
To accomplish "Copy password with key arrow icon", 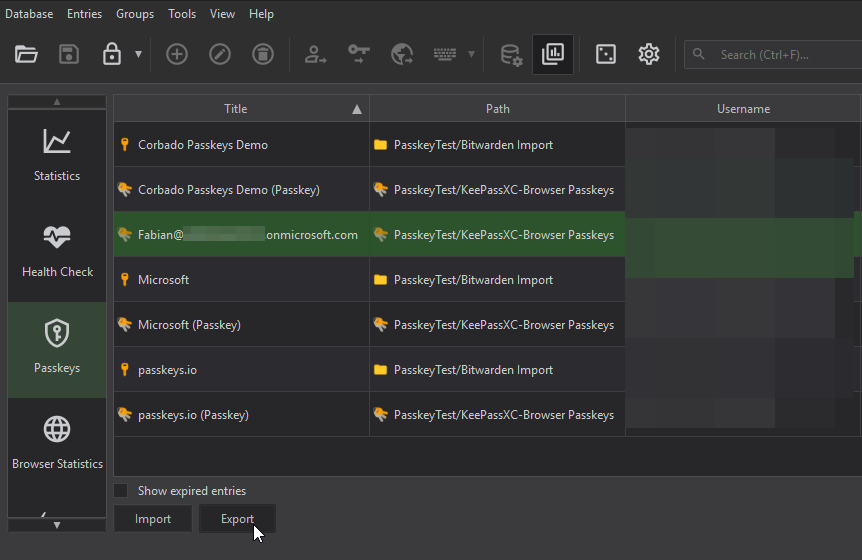I will (358, 54).
